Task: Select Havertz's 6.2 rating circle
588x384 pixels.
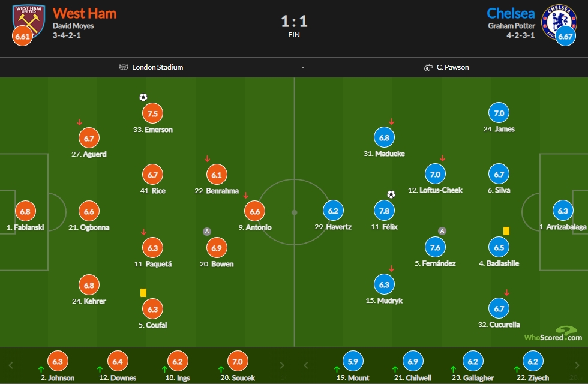Action: 333,211
